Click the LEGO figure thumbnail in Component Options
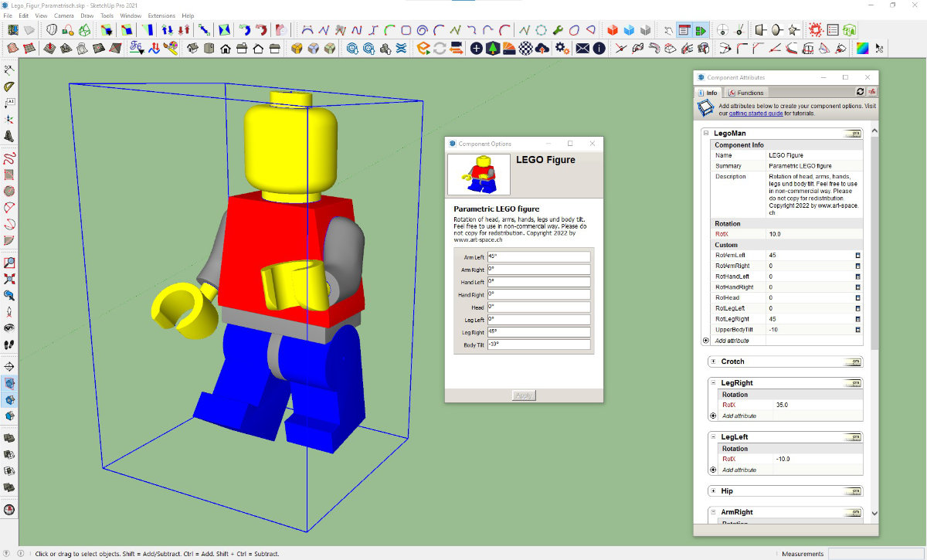 [479, 174]
